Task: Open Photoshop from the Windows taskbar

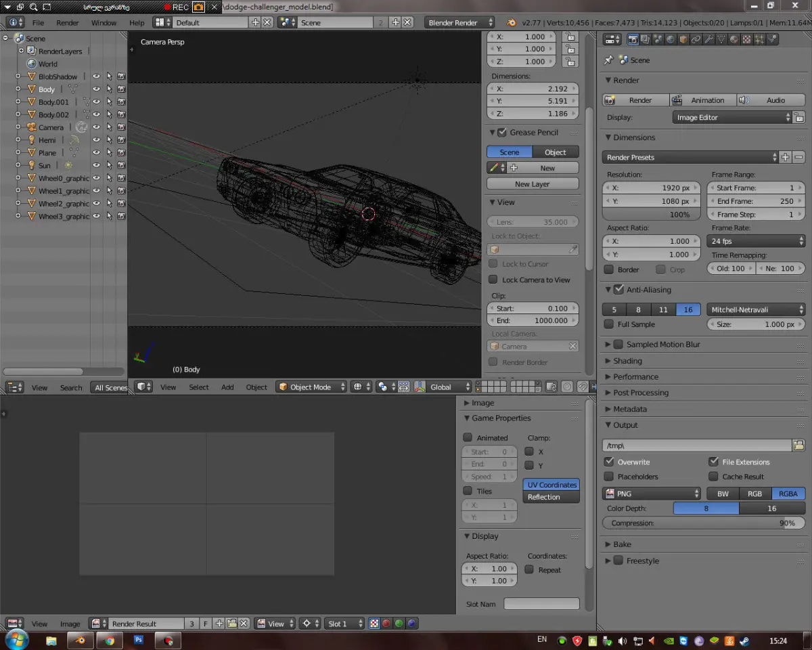Action: (x=139, y=640)
